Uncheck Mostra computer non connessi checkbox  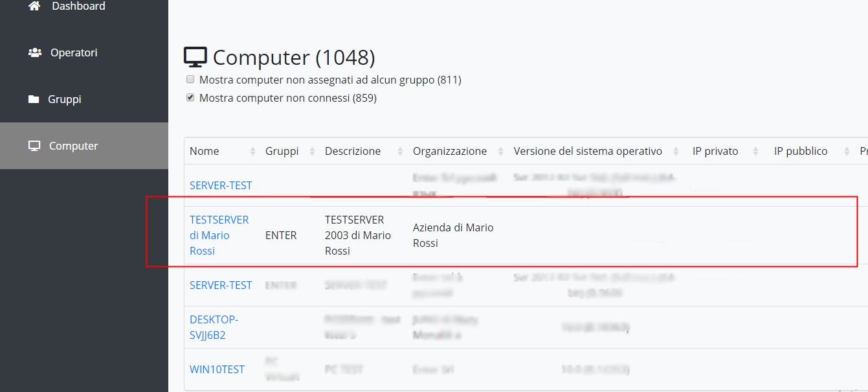[x=190, y=98]
